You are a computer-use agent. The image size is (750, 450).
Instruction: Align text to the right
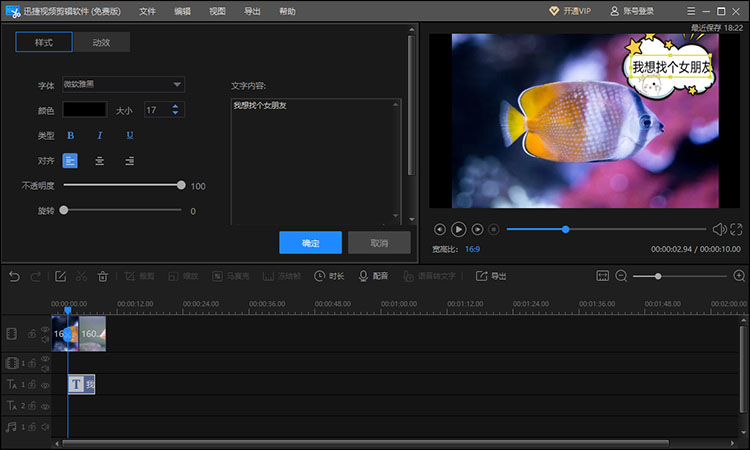pyautogui.click(x=129, y=161)
